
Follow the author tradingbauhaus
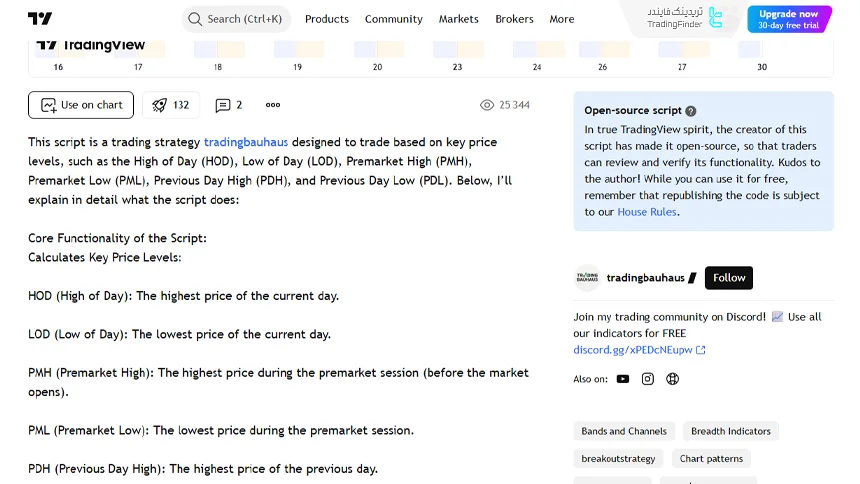[729, 278]
